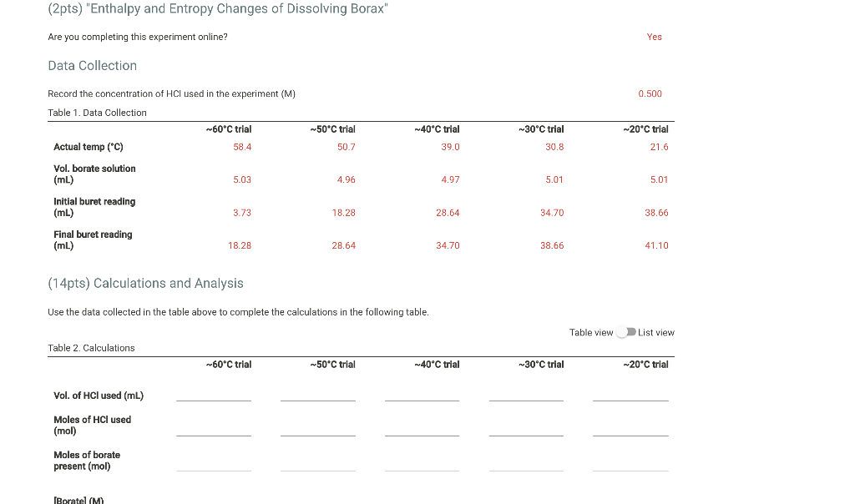Click the actual temp value 58.4
This screenshot has width=855, height=504.
click(242, 147)
